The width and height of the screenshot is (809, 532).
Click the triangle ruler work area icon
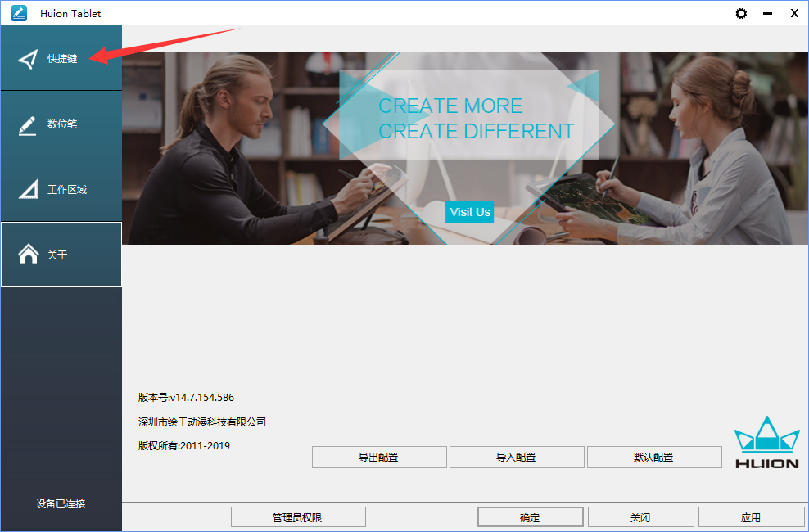[29, 189]
